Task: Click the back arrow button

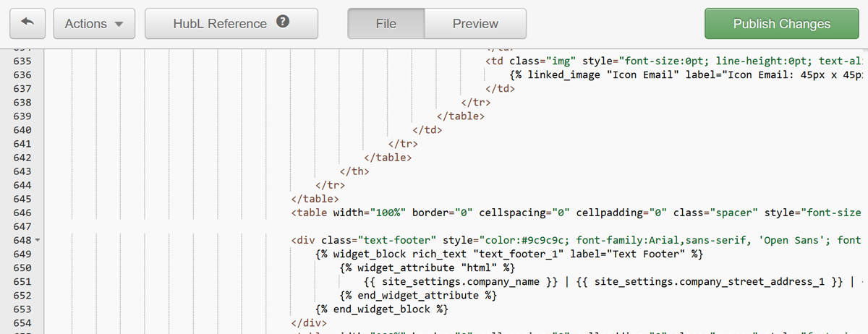Action: [27, 24]
